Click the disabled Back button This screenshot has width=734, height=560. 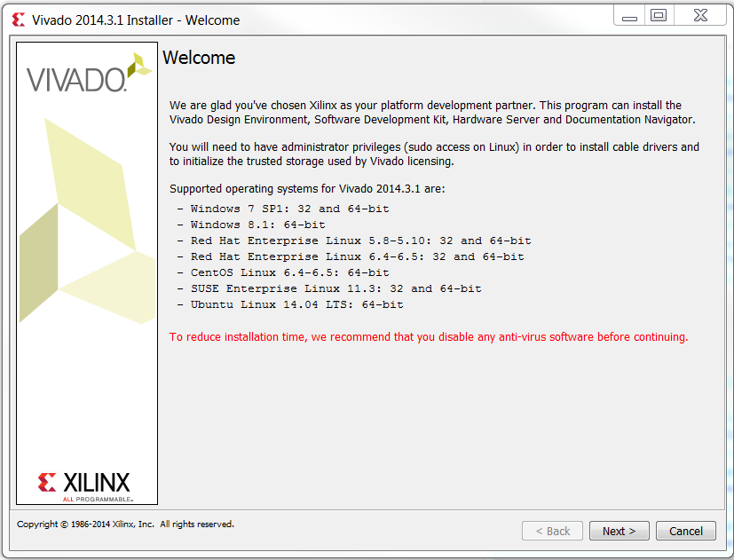[552, 531]
